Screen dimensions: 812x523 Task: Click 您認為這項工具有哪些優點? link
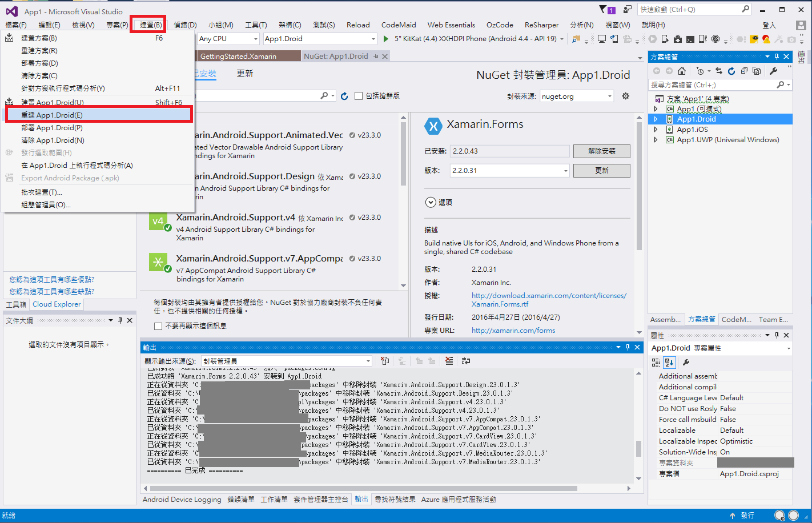pyautogui.click(x=52, y=280)
